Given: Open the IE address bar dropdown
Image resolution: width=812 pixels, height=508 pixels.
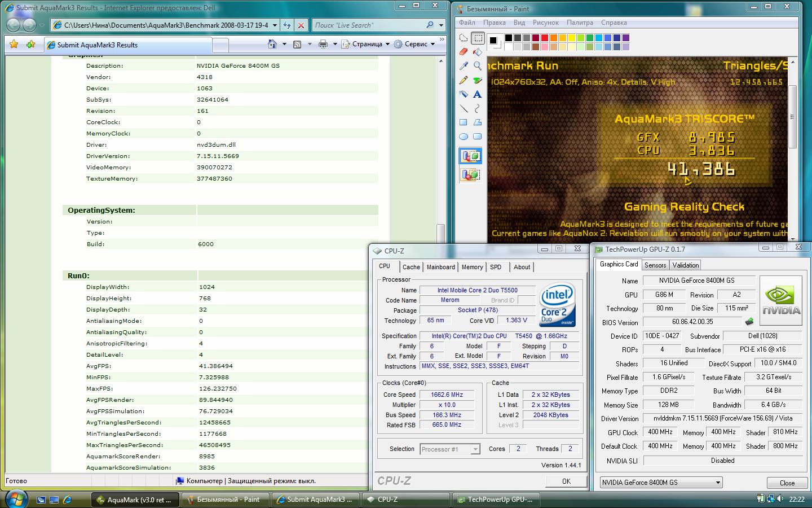Looking at the screenshot, I should click(x=275, y=25).
